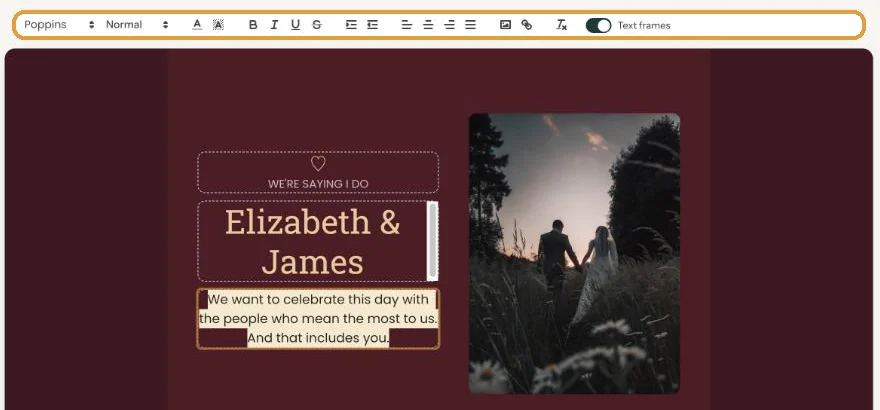
Task: Select the wedding couple photo
Action: 574,254
